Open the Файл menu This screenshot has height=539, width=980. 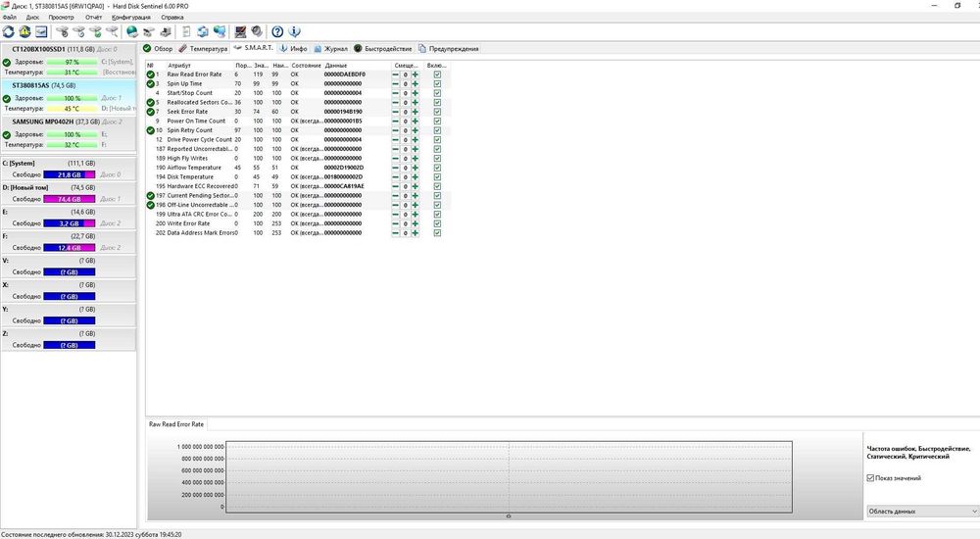click(10, 18)
